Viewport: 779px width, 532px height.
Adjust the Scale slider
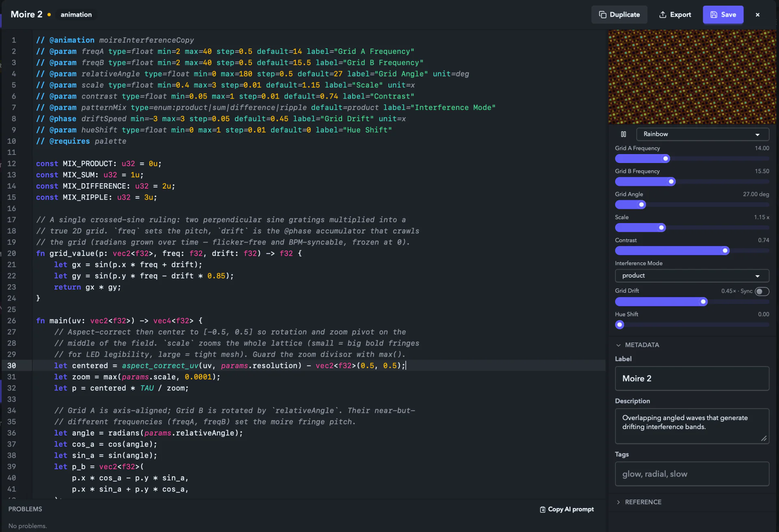tap(692, 227)
